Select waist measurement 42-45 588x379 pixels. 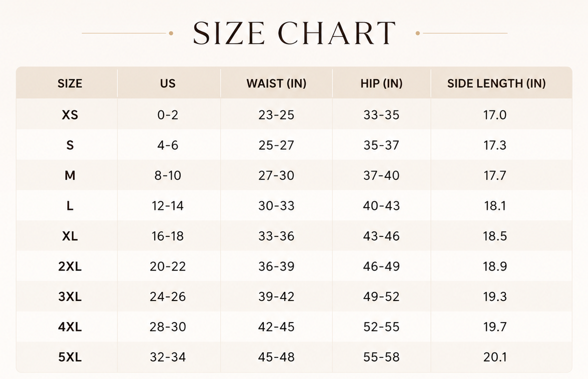(x=276, y=326)
